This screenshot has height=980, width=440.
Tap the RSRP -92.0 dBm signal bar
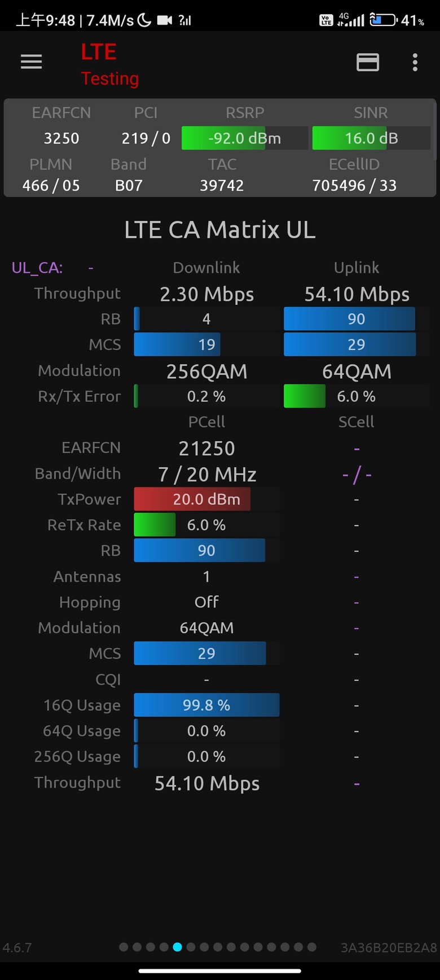tap(244, 139)
